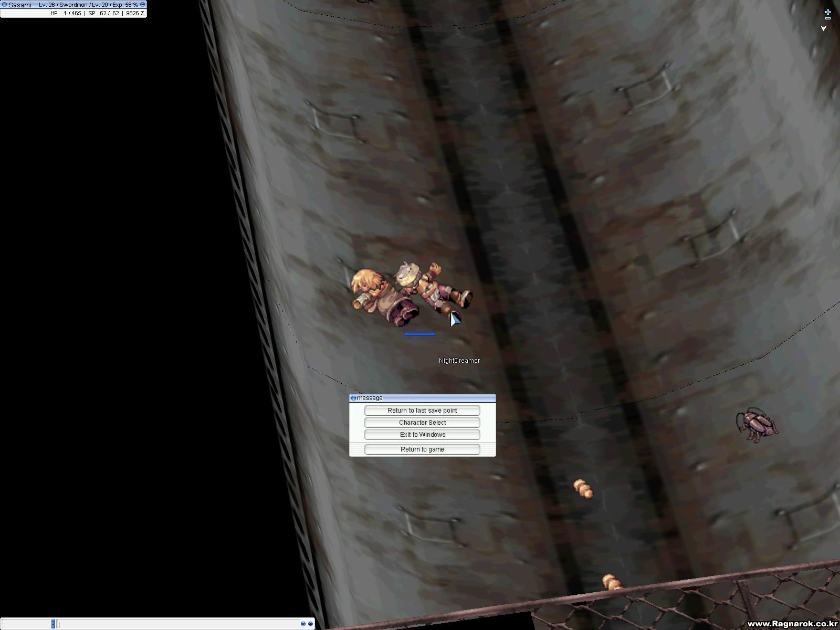Screen dimensions: 840x630
Task: Click the Sasami character name in status bar
Action: click(x=20, y=5)
